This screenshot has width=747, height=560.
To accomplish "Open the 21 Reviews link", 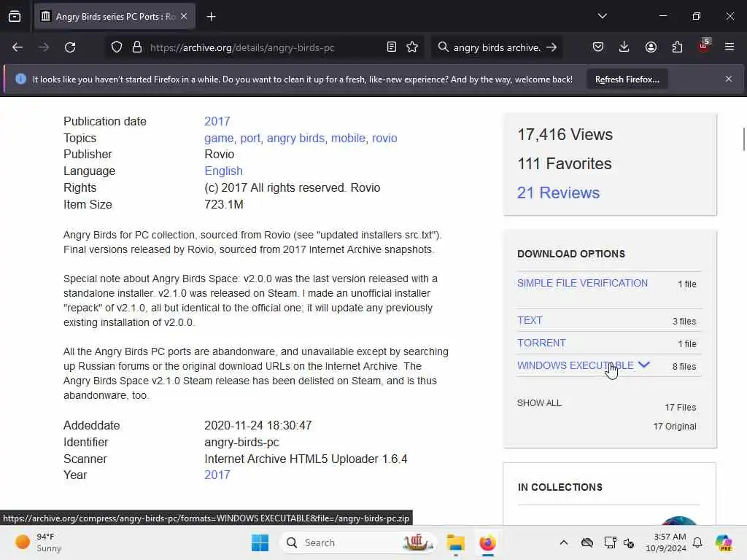I will (558, 192).
